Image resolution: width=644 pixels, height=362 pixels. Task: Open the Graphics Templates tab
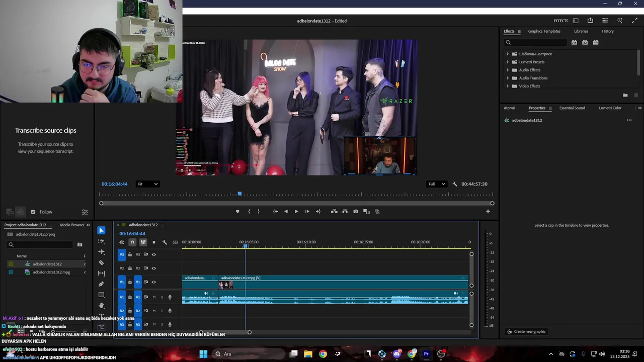pos(544,31)
